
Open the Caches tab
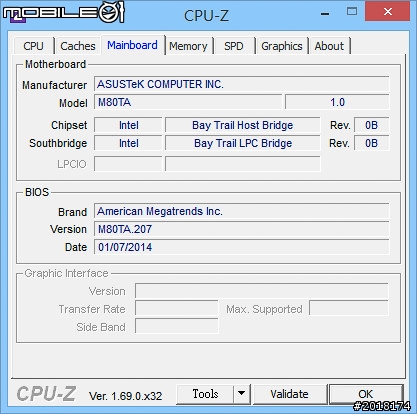78,46
